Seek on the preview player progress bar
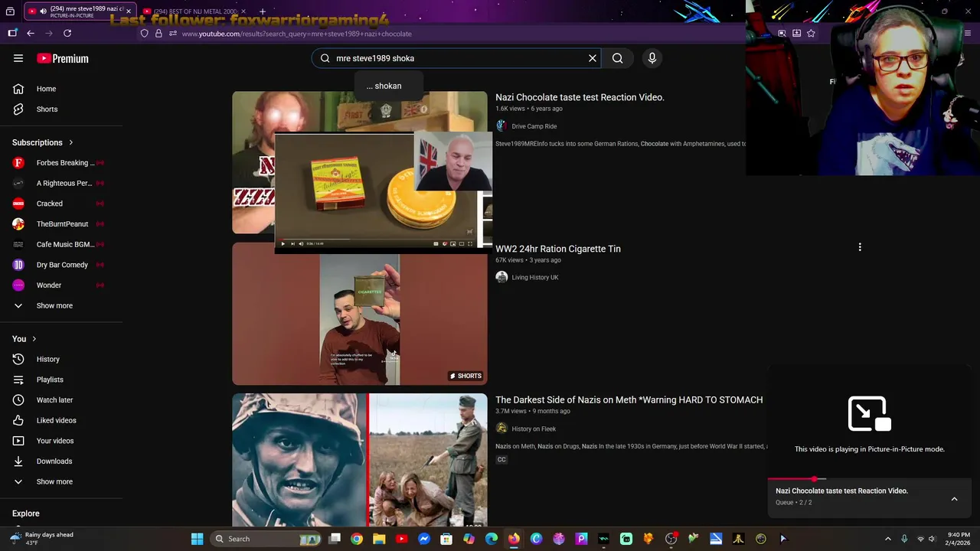 coord(375,238)
